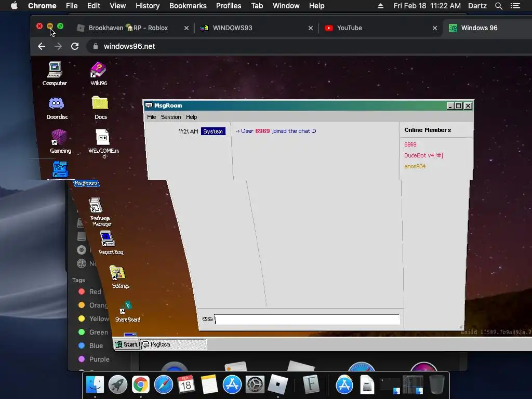The width and height of the screenshot is (532, 399).
Task: Click username 6969 in join message
Action: point(262,131)
